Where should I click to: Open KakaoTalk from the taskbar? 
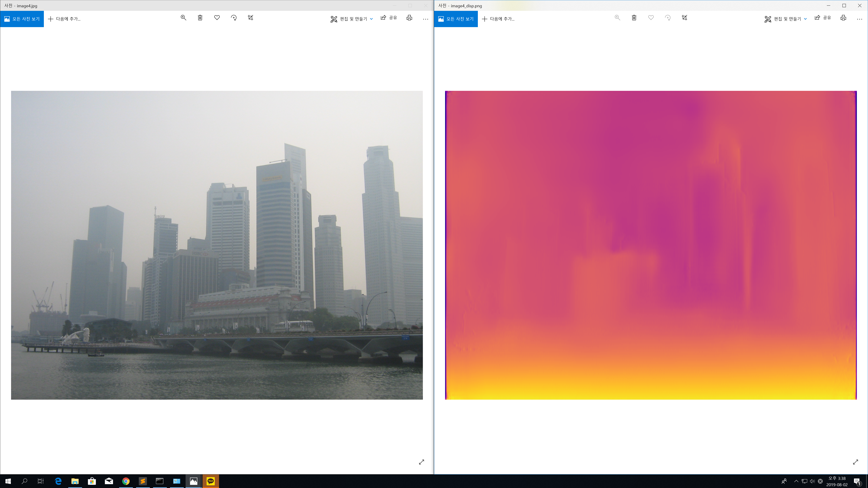point(211,481)
